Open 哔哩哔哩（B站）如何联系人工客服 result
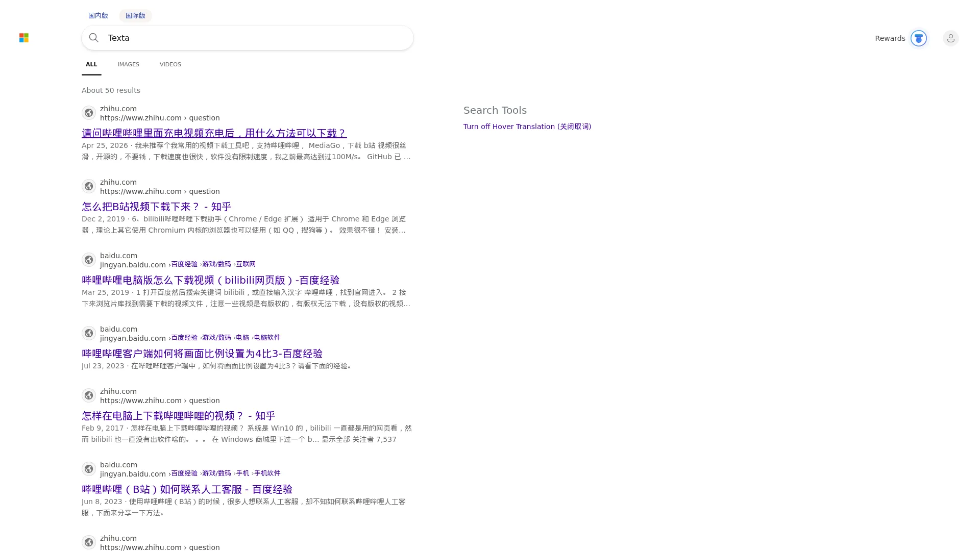The width and height of the screenshot is (980, 551). click(x=187, y=489)
